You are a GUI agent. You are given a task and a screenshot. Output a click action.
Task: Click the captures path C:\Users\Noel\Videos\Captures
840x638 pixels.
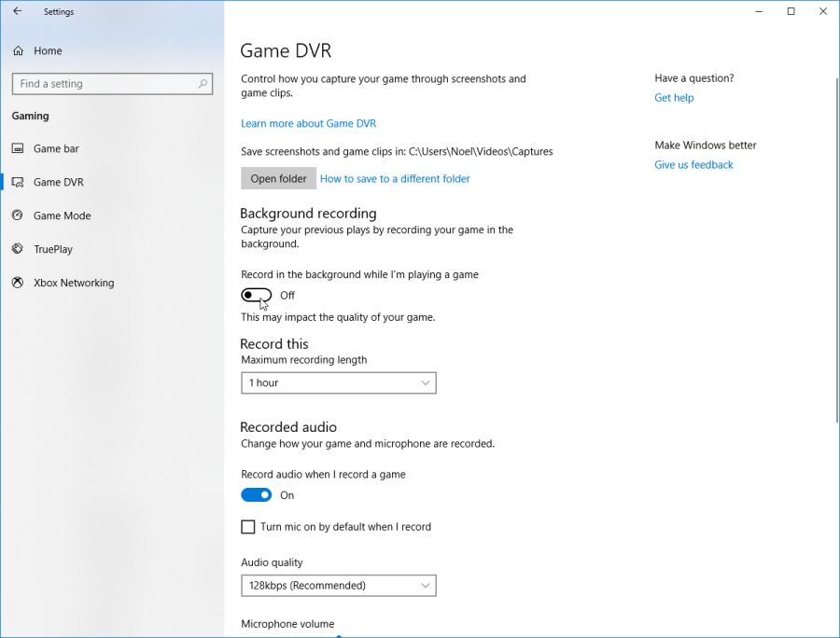point(481,151)
